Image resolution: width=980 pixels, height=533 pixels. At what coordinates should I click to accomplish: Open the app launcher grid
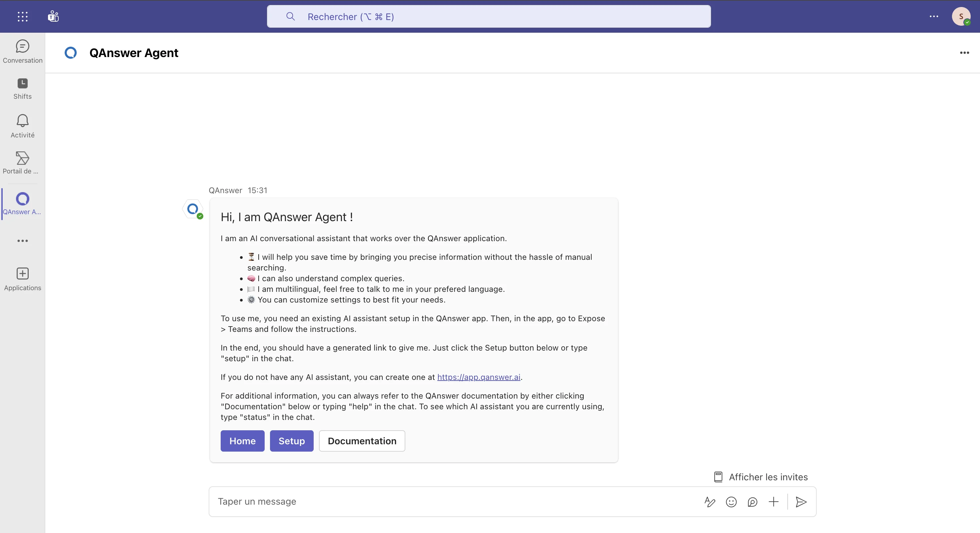pos(22,16)
